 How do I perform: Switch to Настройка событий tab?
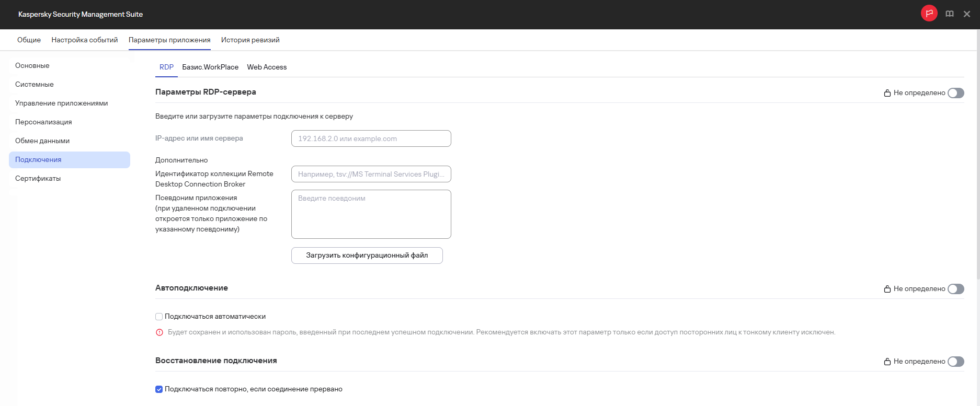pyautogui.click(x=85, y=40)
